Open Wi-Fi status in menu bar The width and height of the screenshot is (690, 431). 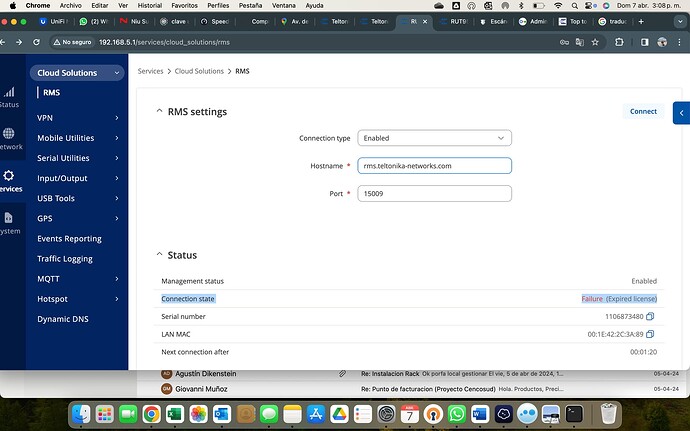558,6
